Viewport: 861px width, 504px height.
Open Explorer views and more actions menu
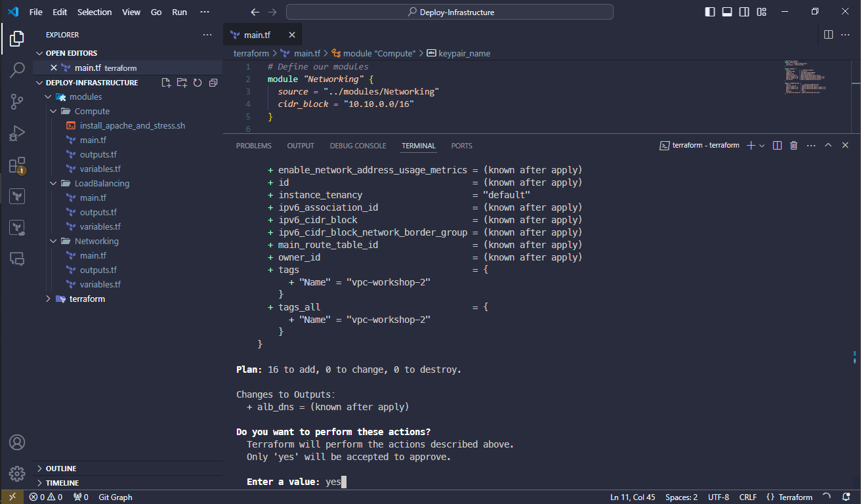207,35
